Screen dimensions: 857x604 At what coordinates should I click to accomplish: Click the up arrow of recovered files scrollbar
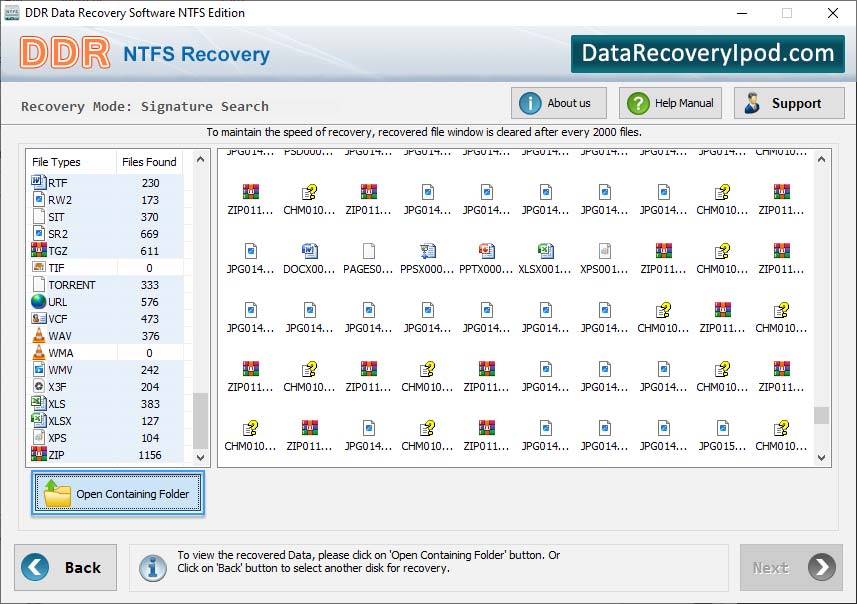(821, 160)
